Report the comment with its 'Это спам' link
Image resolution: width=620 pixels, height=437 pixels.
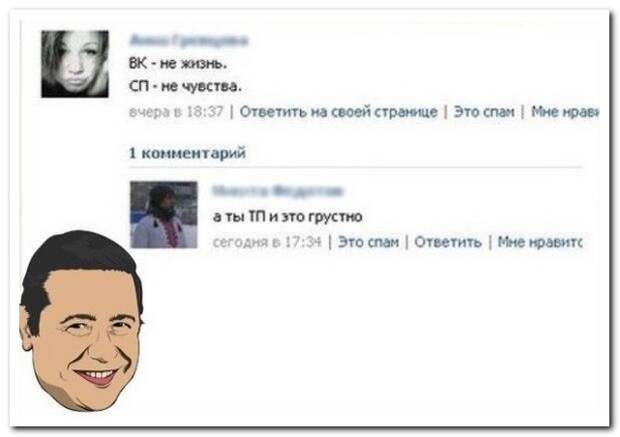[369, 242]
